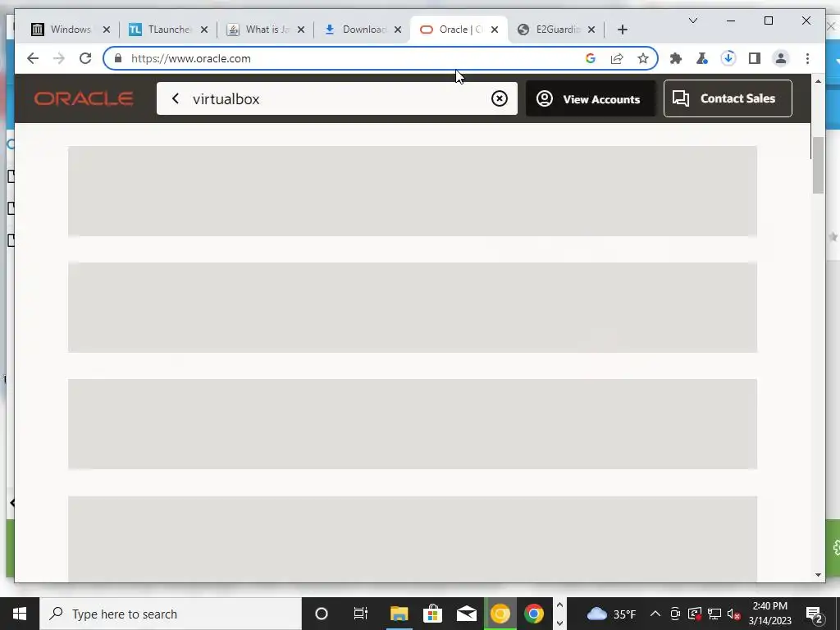The width and height of the screenshot is (840, 630).
Task: Click the muted volume tray icon
Action: click(x=734, y=614)
